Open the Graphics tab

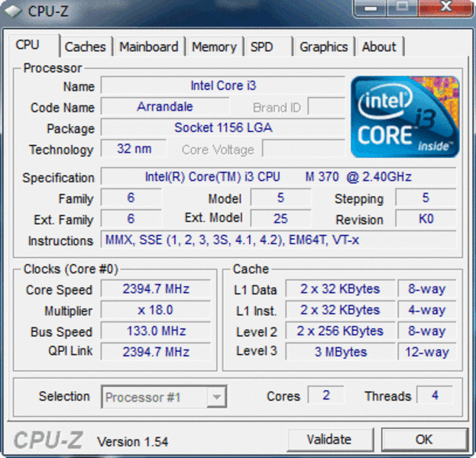324,47
